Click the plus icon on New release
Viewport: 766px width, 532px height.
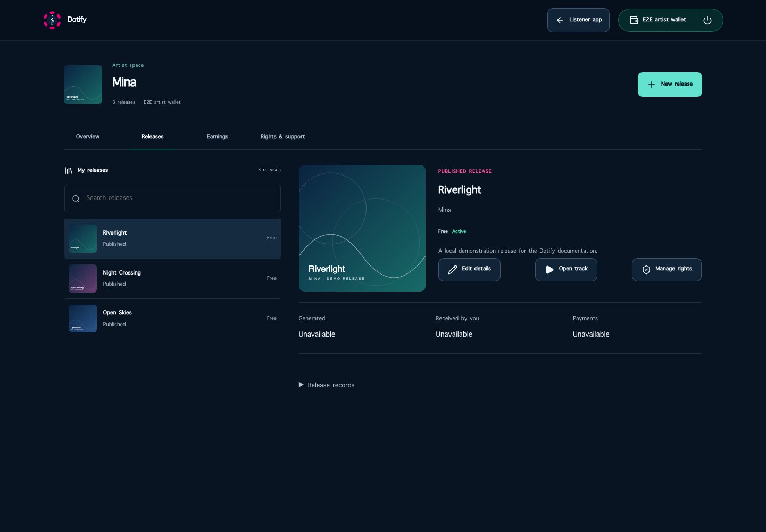tap(652, 85)
